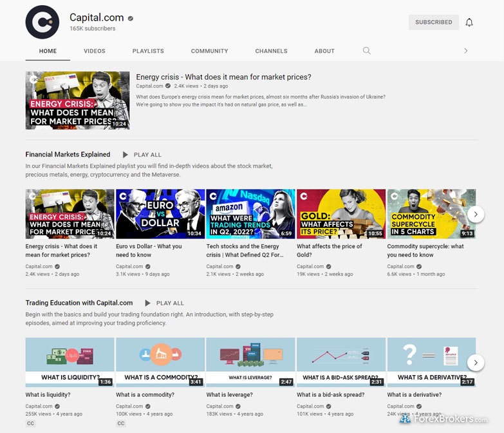Open the Nasdaq Amazon trading trends thumbnail
The width and height of the screenshot is (504, 433).
click(x=251, y=214)
